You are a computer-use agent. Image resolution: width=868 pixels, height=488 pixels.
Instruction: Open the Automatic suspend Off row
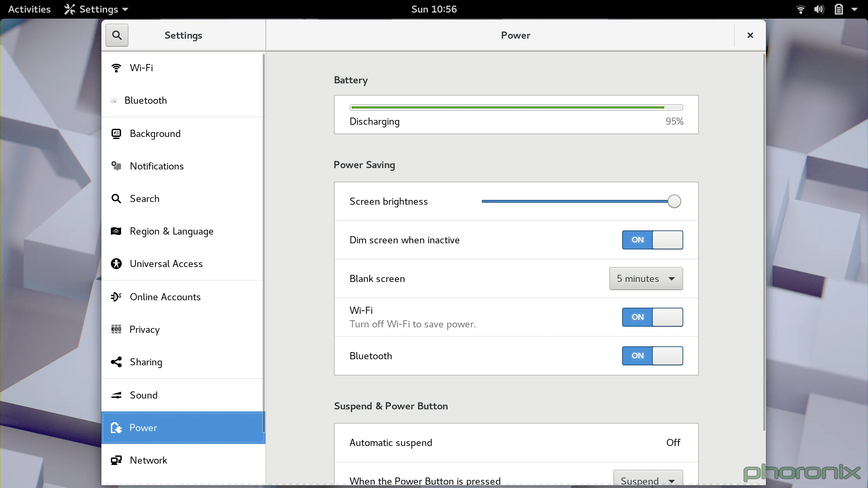(516, 443)
